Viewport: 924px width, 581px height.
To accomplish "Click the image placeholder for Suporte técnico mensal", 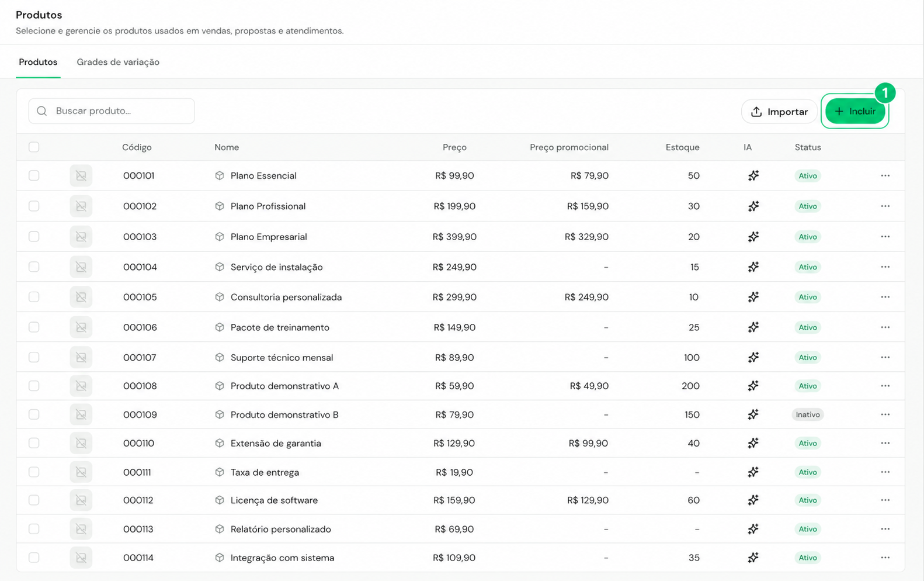I will [81, 357].
